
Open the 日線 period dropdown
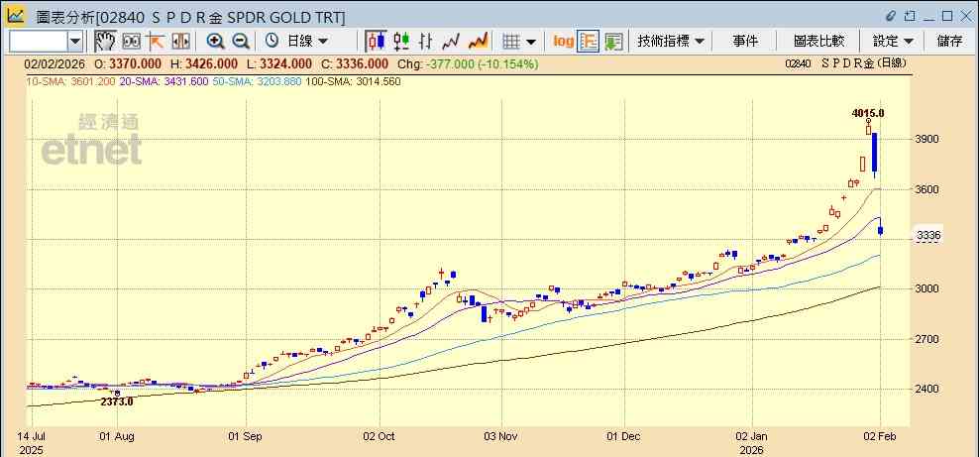pos(307,42)
